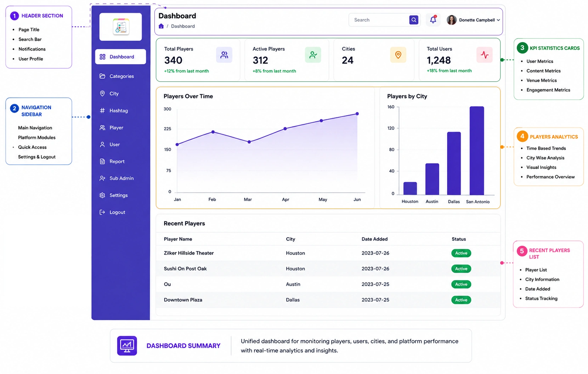This screenshot has width=588, height=374.
Task: Click the Austin bar in Players by City
Action: (x=432, y=179)
